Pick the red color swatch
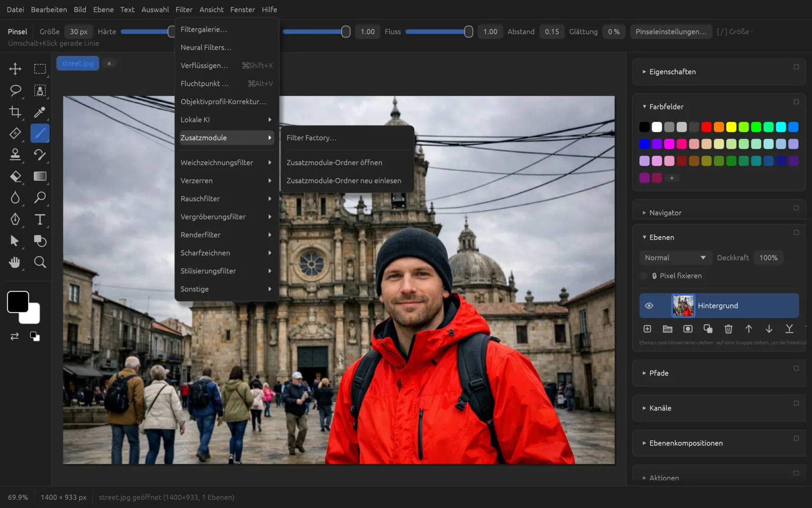The height and width of the screenshot is (508, 812). tap(706, 127)
